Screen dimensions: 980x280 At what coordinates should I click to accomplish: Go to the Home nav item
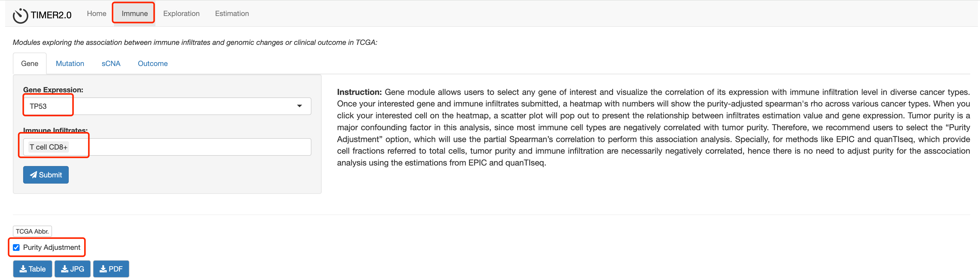pyautogui.click(x=97, y=13)
